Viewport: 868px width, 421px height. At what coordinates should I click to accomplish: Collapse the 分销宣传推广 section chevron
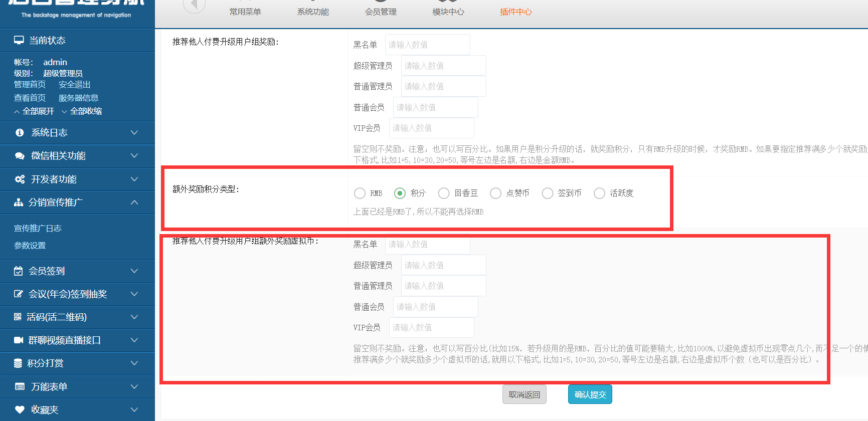[134, 202]
